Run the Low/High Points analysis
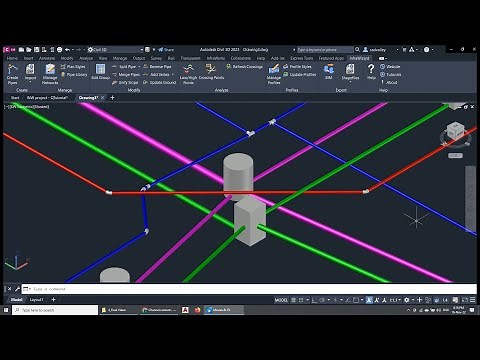The image size is (480, 360). 188,74
